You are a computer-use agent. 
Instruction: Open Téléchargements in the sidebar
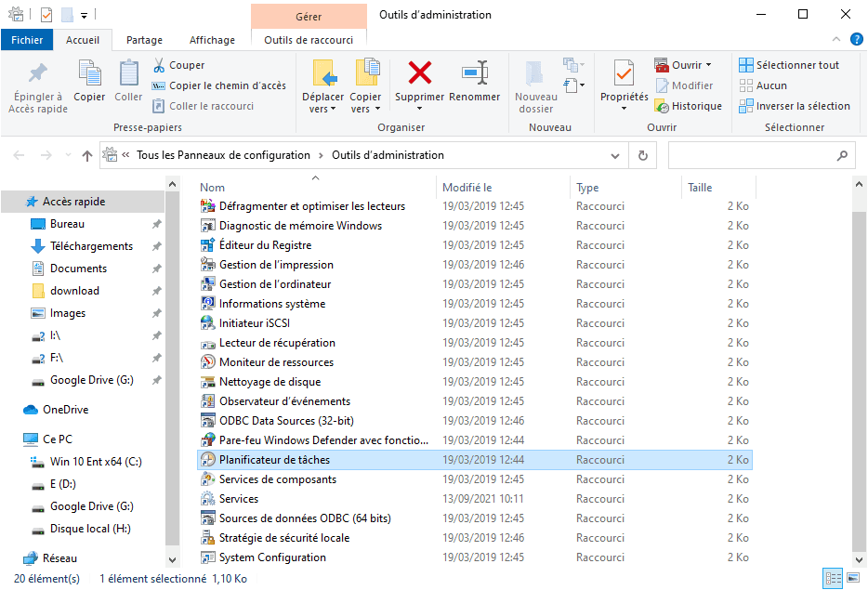(x=91, y=246)
